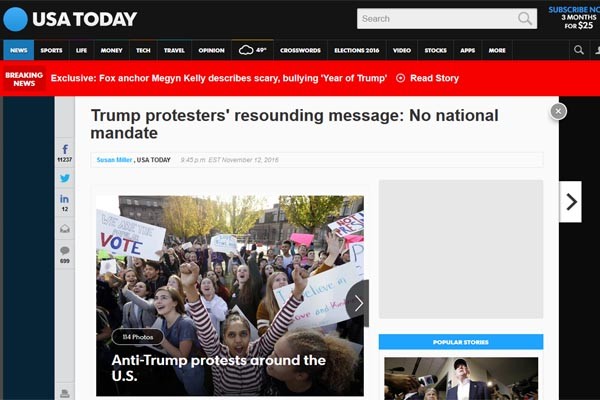Show next photo in gallery
The image size is (600, 400).
[357, 304]
